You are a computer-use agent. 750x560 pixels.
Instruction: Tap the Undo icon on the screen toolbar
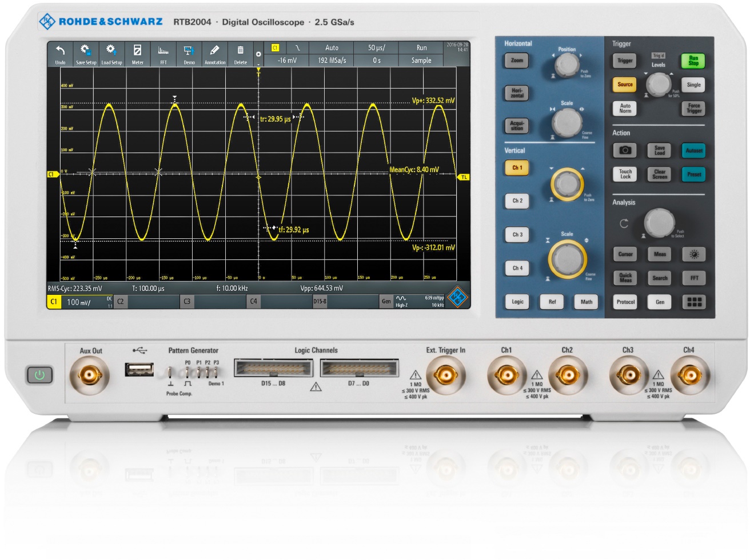pyautogui.click(x=60, y=54)
